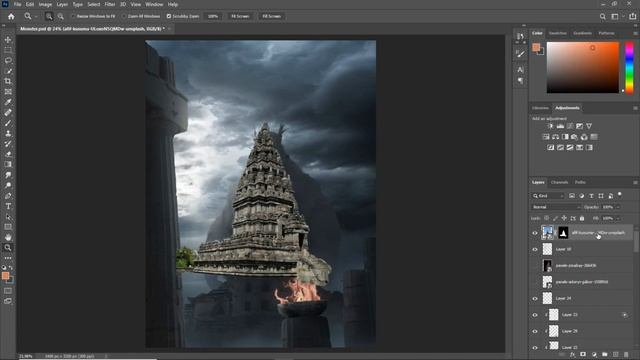Show the hidden pexels layer with dark thumbnail

[535, 266]
